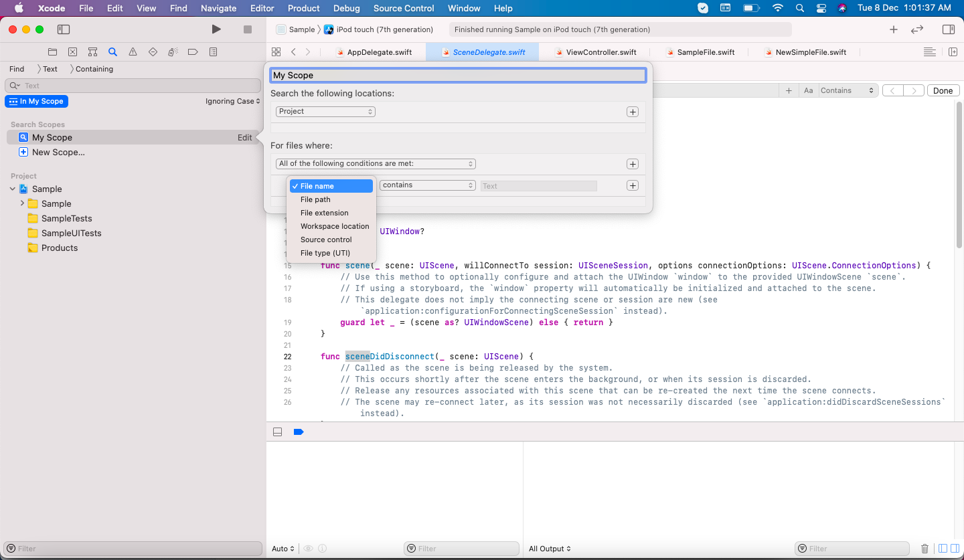The width and height of the screenshot is (964, 560).
Task: Toggle the left sidebar navigator button
Action: [x=64, y=29]
